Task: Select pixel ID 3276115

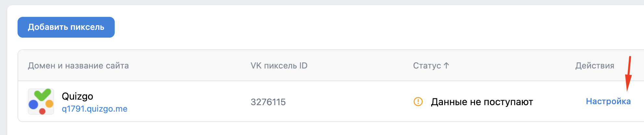Action: tap(268, 102)
